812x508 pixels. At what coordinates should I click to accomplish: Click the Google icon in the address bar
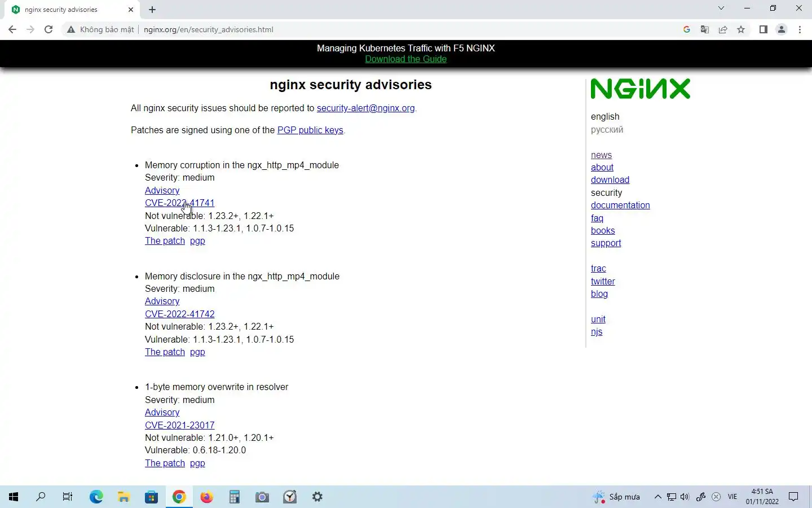[687, 29]
